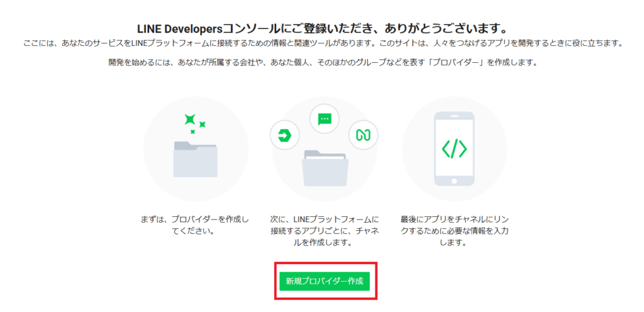Click the green chain link icon

363,135
